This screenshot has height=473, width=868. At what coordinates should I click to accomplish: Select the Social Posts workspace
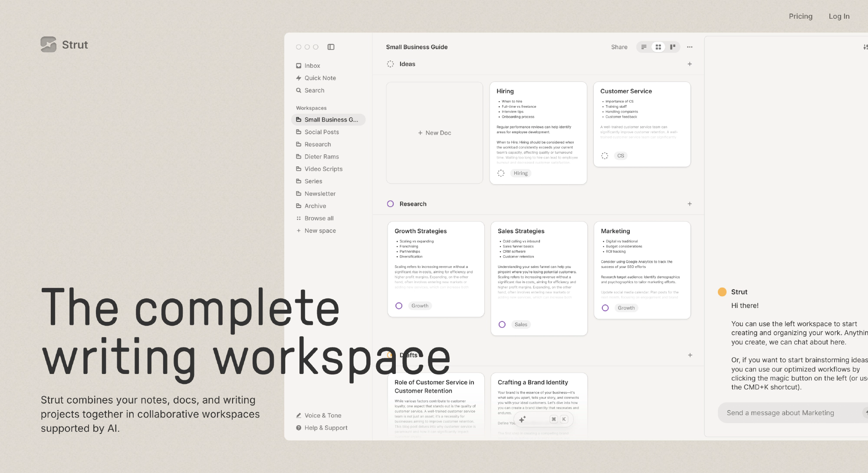(322, 132)
